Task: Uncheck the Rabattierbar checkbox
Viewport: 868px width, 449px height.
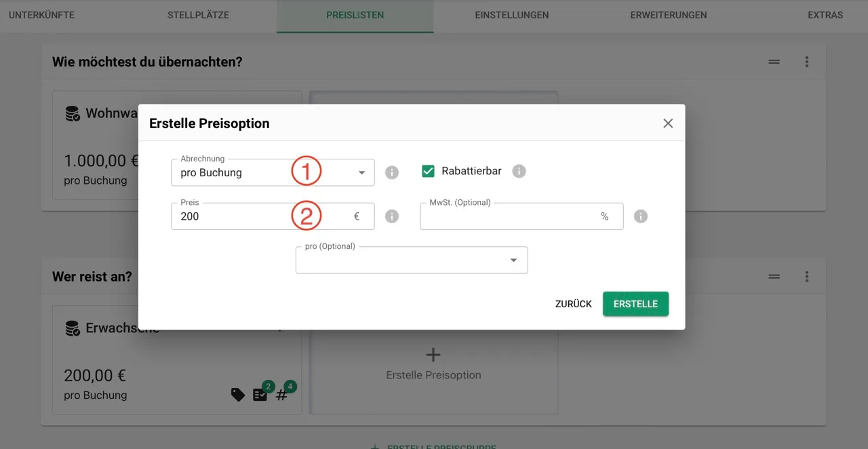Action: [x=428, y=171]
